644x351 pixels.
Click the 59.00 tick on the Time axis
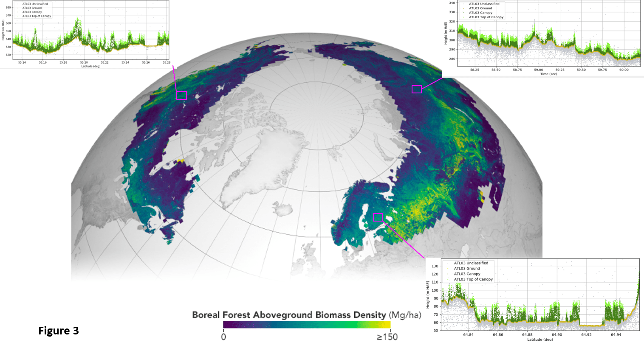coord(539,70)
